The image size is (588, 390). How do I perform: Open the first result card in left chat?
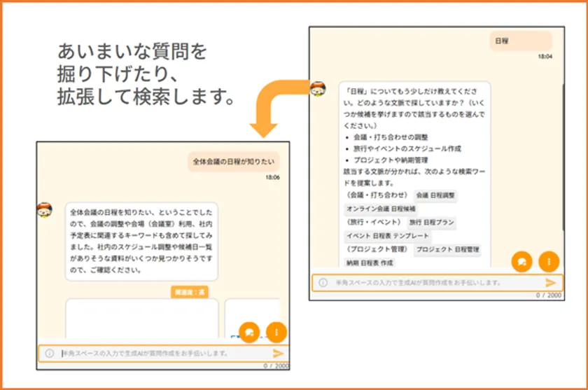(141, 319)
